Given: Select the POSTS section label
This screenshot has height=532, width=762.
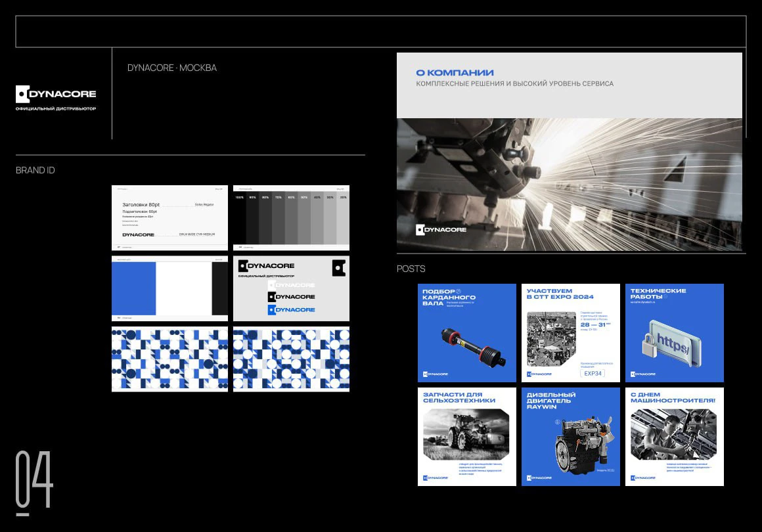Looking at the screenshot, I should (x=411, y=269).
